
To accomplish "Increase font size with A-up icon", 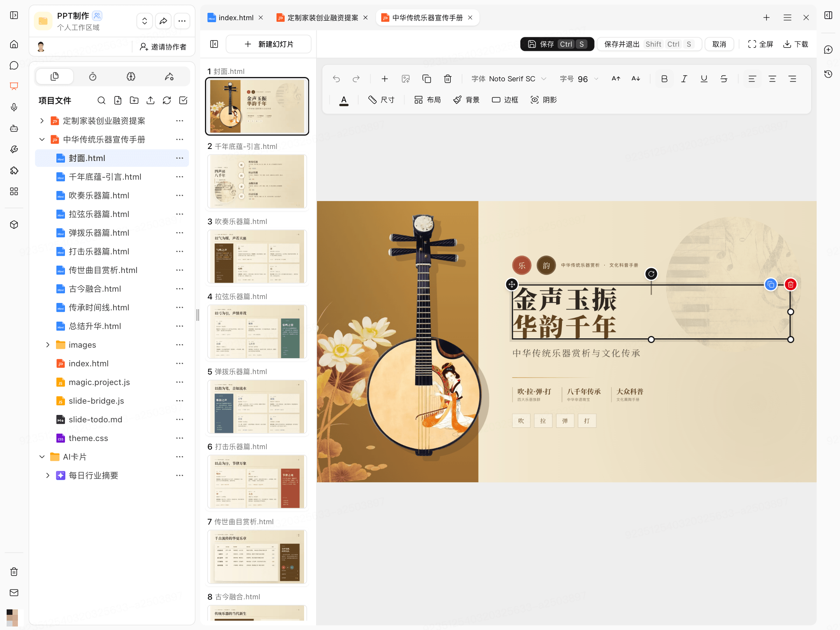I will 616,79.
